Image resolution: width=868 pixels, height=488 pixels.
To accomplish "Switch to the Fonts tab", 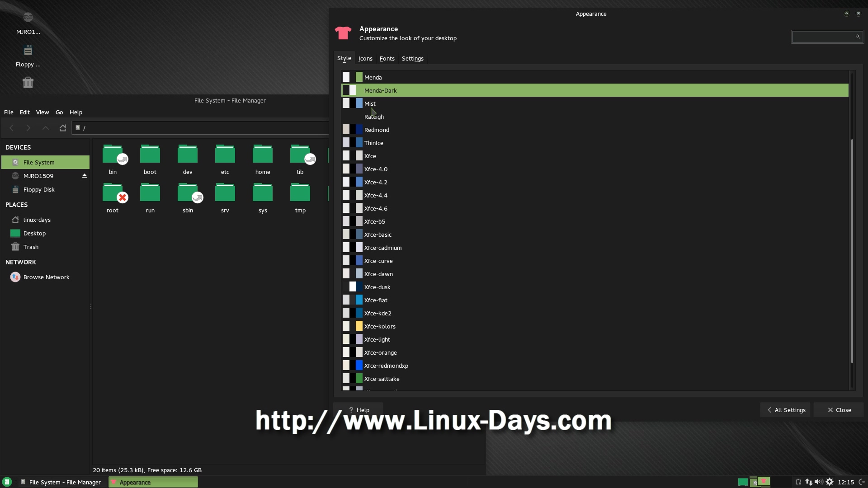I will click(x=387, y=59).
